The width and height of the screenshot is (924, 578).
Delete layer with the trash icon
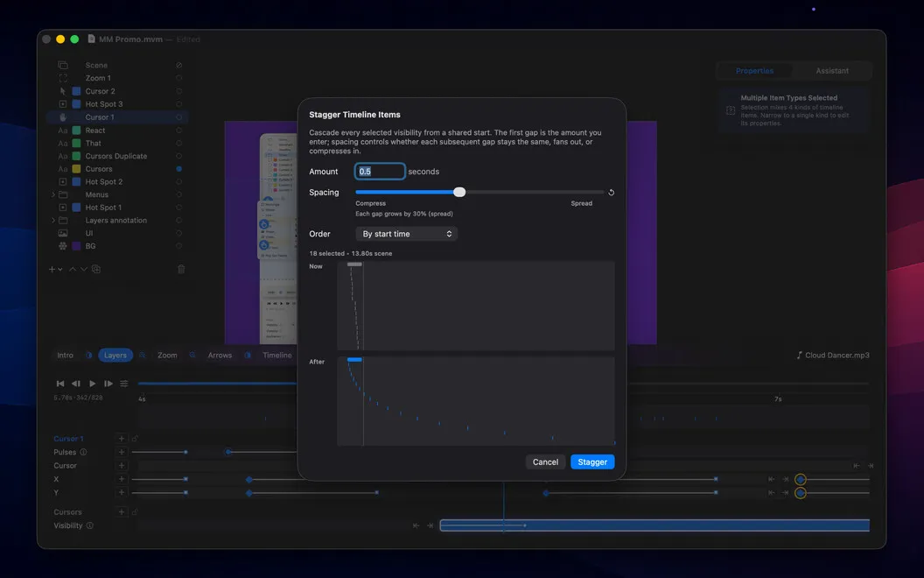tap(181, 269)
